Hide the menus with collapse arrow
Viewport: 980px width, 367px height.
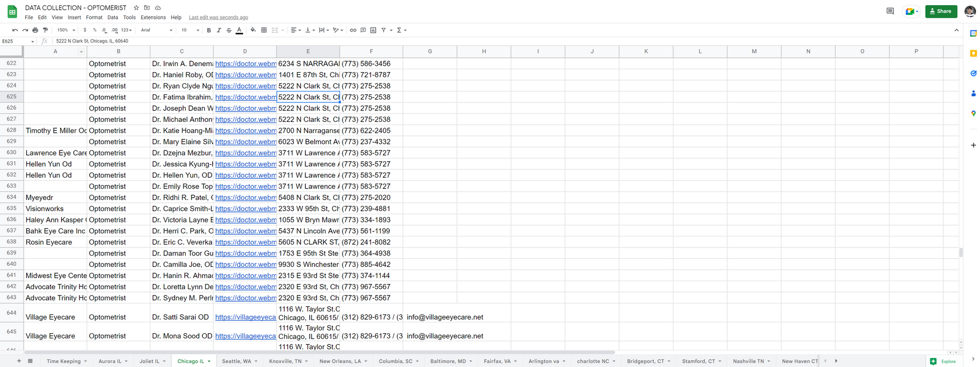[957, 30]
